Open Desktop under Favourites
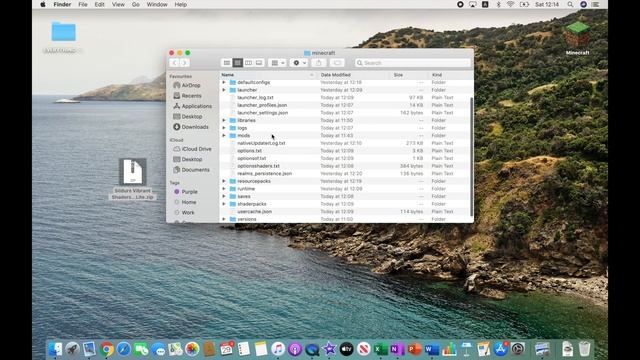Image resolution: width=640 pixels, height=360 pixels. [188, 116]
